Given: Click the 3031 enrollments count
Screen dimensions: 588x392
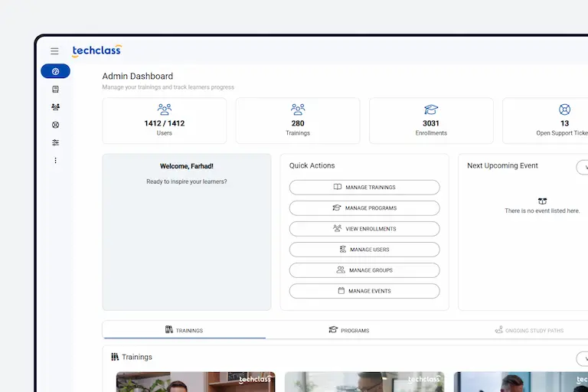Looking at the screenshot, I should 431,123.
